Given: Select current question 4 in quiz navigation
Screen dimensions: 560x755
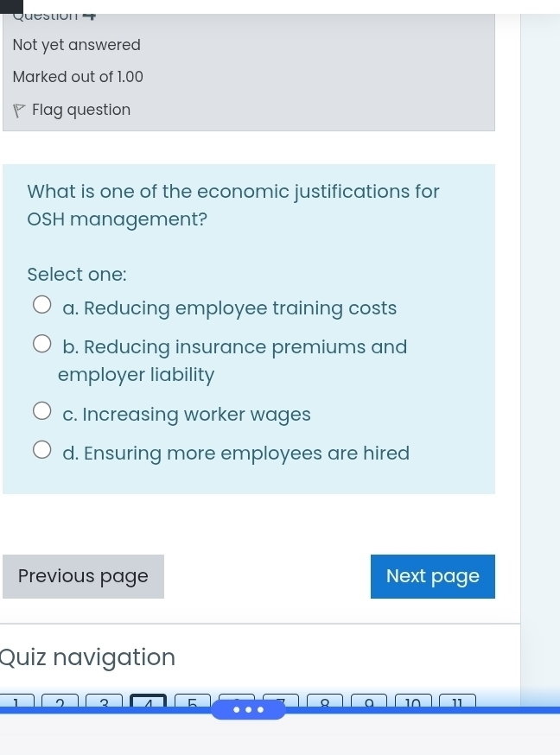Looking at the screenshot, I should 148,700.
